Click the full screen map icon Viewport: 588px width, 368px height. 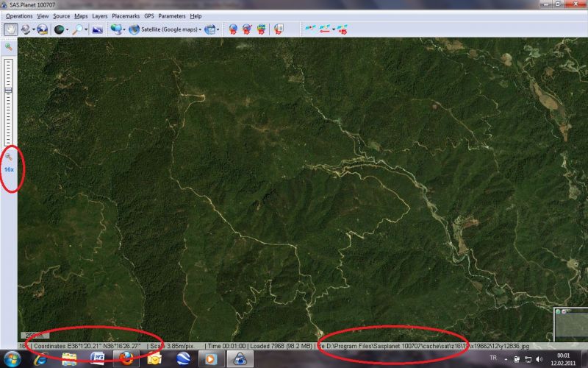[97, 29]
